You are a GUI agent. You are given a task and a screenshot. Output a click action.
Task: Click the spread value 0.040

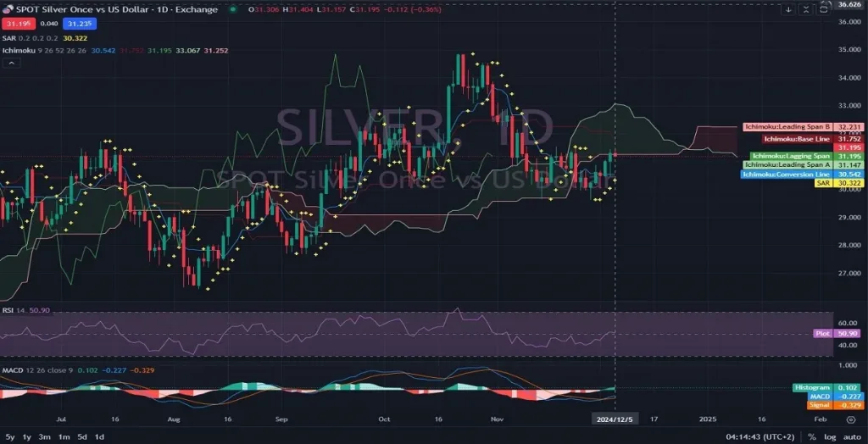[x=48, y=23]
